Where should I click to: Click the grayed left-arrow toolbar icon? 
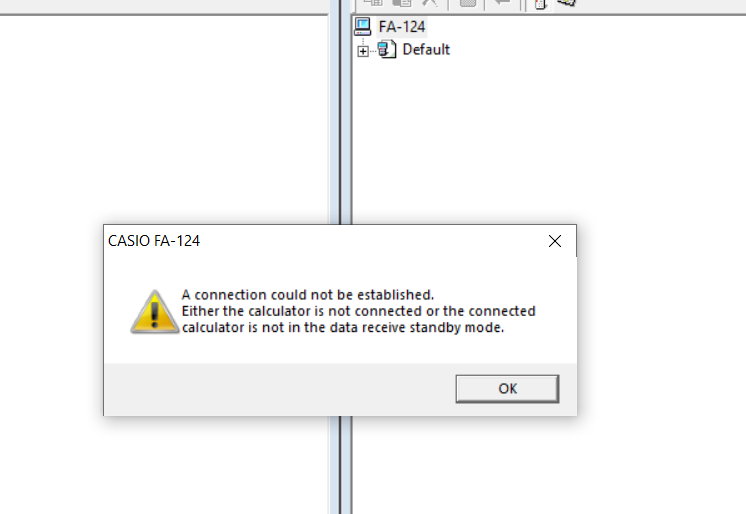[501, 3]
